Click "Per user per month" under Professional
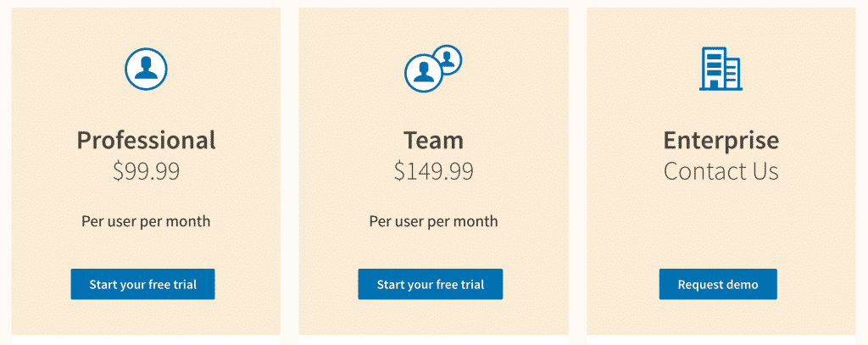868x345 pixels. click(146, 221)
